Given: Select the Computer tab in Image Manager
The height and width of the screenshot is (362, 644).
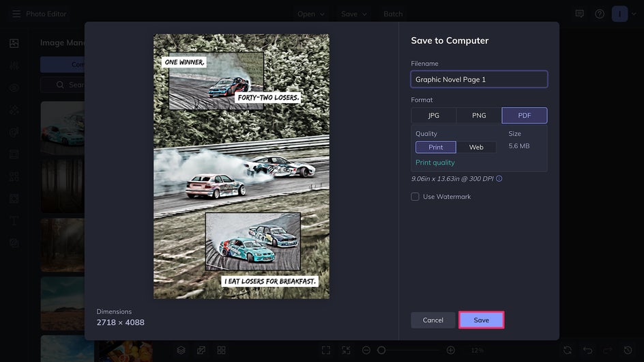Looking at the screenshot, I should 63,65.
